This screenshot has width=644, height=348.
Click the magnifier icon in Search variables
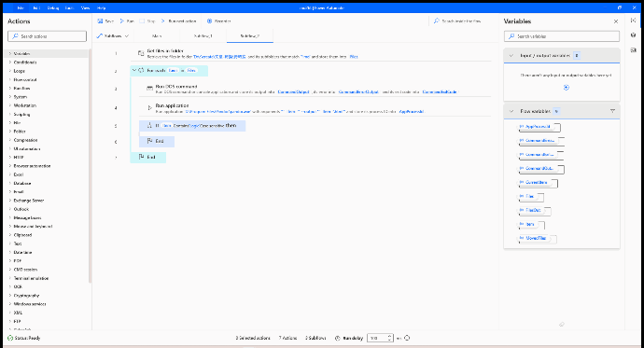511,36
